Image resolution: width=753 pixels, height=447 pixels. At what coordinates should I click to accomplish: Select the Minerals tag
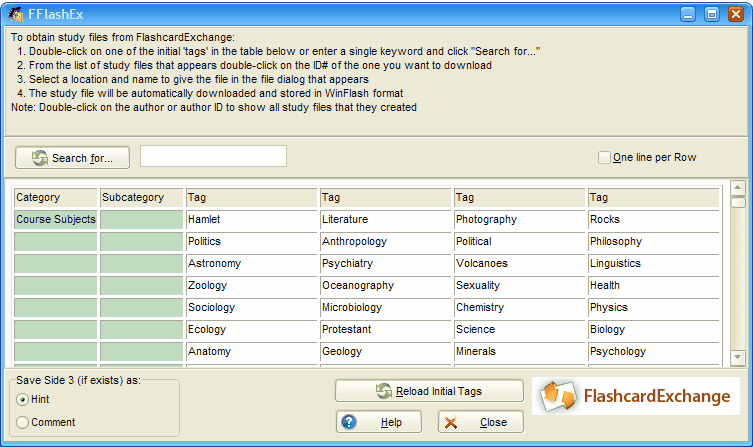520,352
